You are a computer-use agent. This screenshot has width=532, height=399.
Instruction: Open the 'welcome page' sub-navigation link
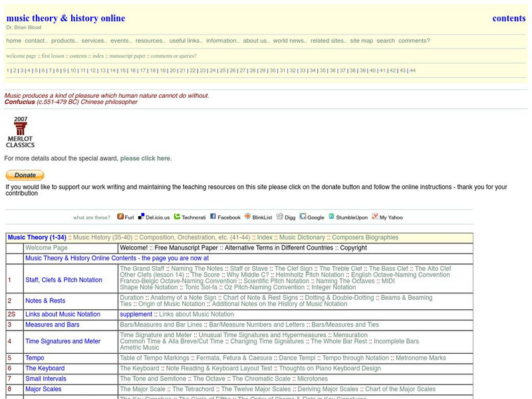[21, 56]
